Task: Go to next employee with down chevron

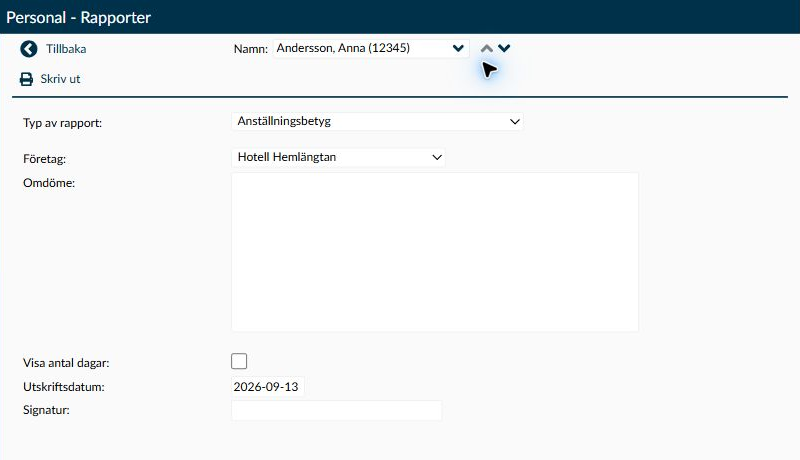Action: click(504, 48)
